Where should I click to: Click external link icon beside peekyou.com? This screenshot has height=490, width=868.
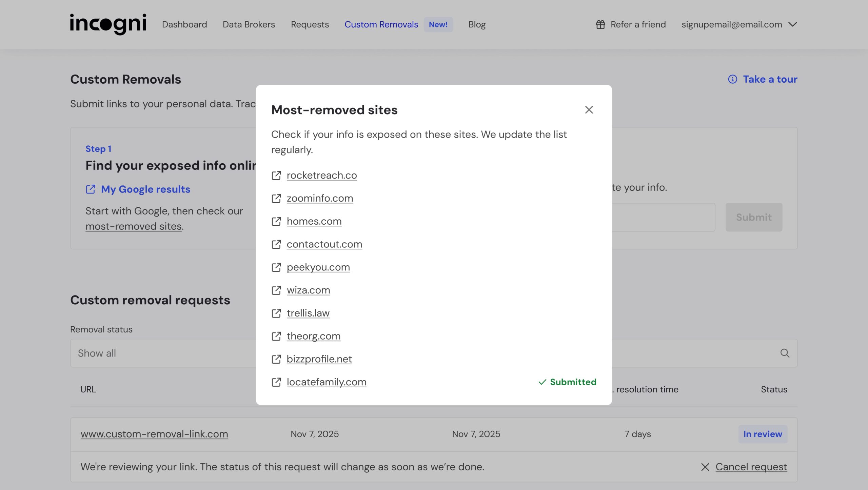[x=276, y=267]
